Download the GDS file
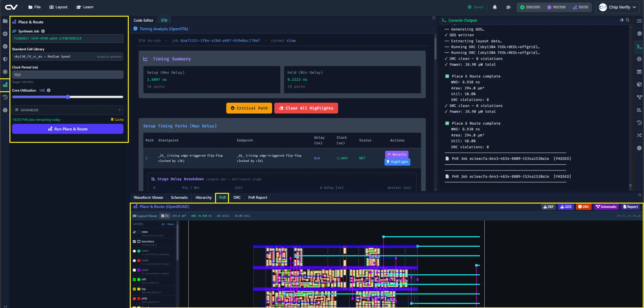644x308 pixels. point(566,207)
